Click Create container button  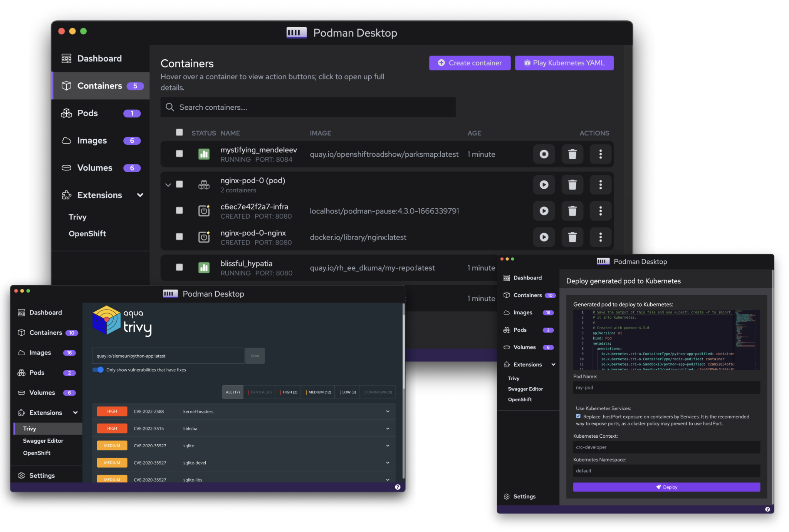[x=470, y=63]
